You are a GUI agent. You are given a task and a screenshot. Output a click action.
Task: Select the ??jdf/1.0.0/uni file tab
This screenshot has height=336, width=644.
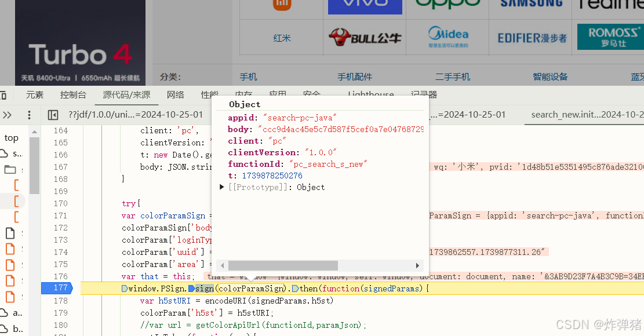(136, 115)
